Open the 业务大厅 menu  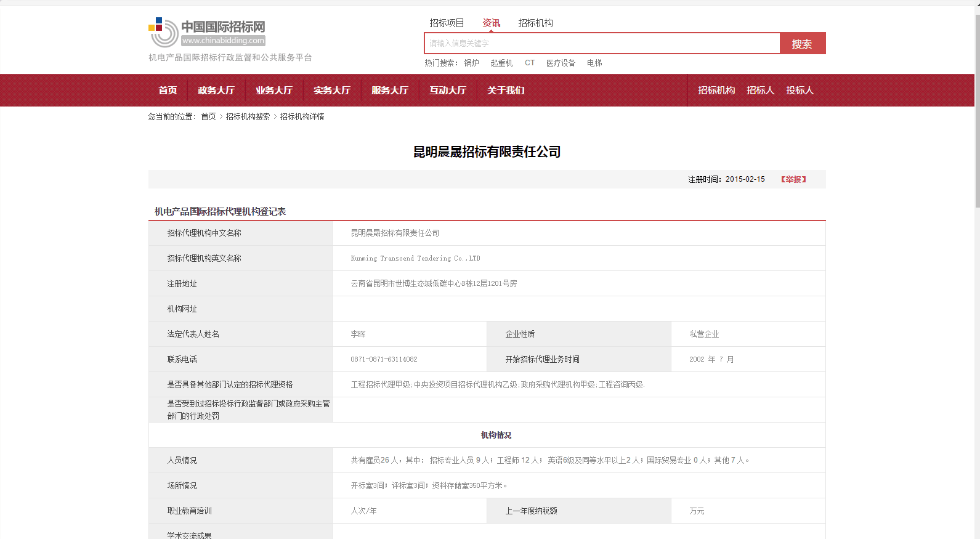tap(274, 91)
